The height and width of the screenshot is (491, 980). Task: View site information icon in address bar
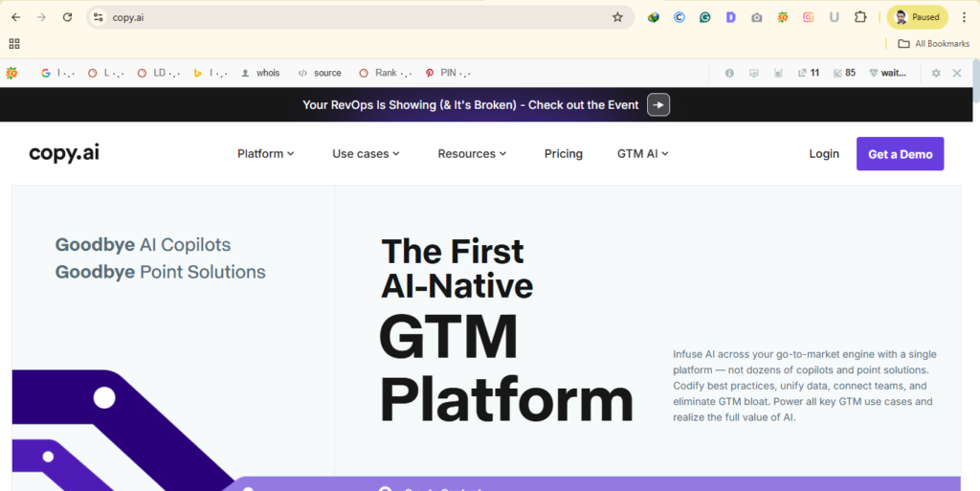(x=99, y=17)
